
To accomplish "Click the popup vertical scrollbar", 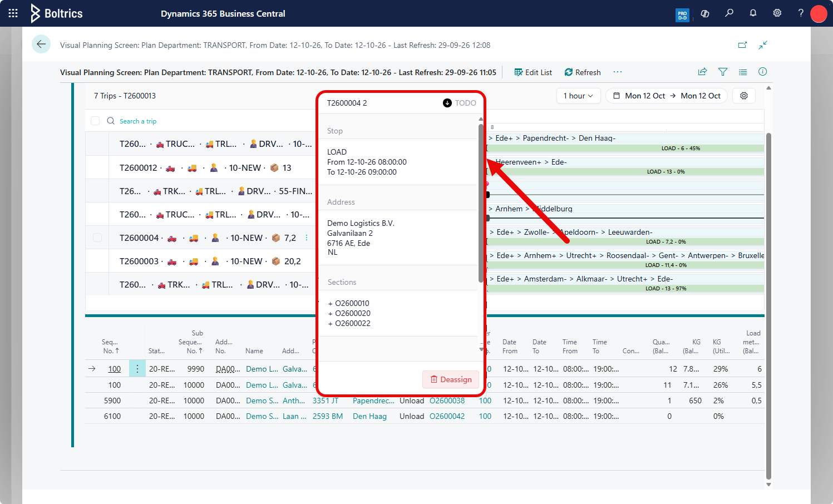I will (x=481, y=203).
